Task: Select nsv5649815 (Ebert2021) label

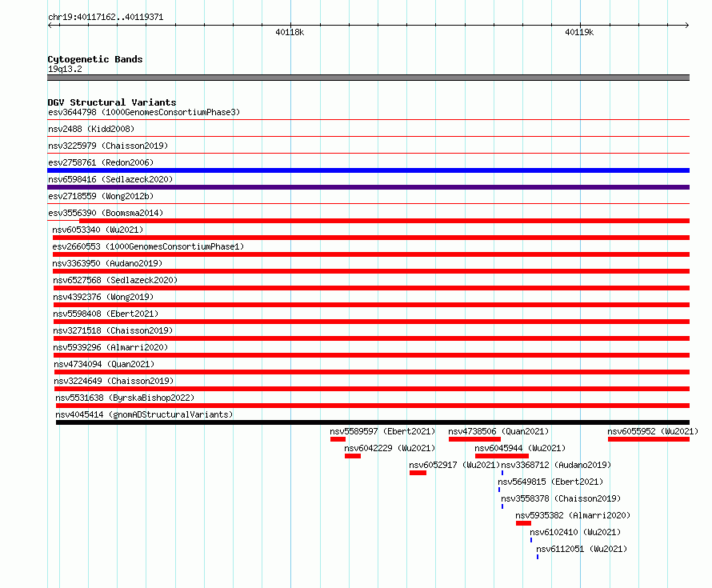Action: click(551, 482)
